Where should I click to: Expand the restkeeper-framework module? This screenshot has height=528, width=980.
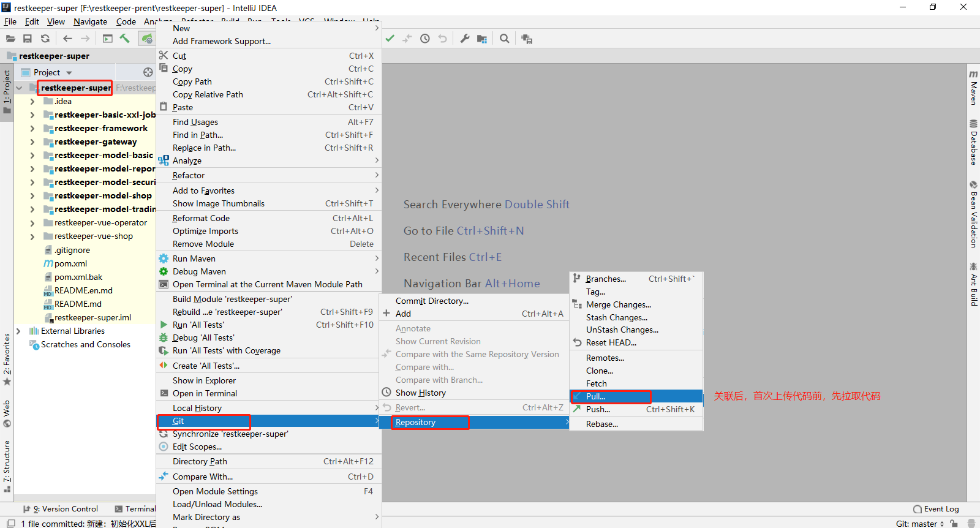pos(32,128)
